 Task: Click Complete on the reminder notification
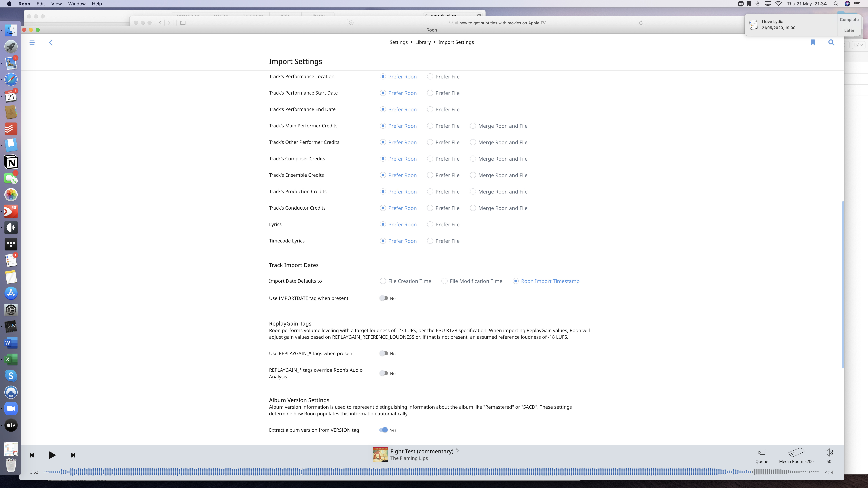tap(849, 19)
